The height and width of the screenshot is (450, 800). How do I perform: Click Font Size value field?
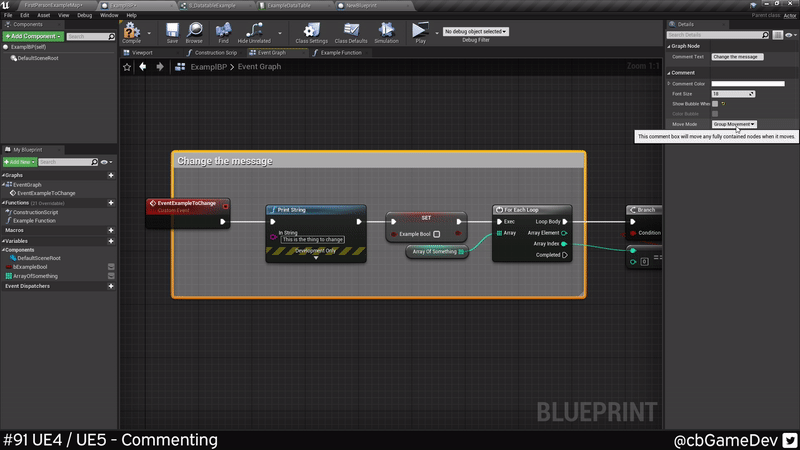pyautogui.click(x=733, y=94)
